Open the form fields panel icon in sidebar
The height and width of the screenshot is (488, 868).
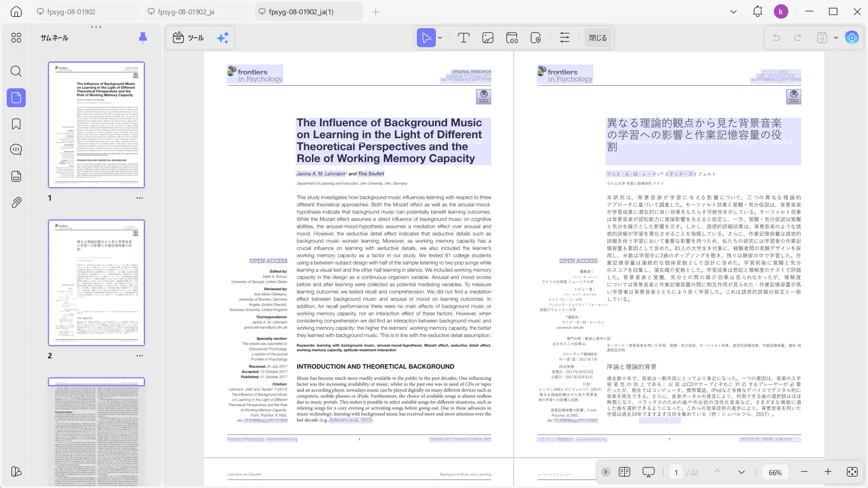click(x=16, y=176)
